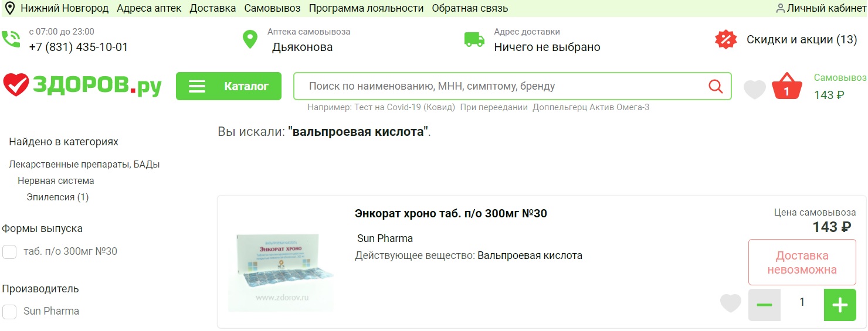868x331 pixels.
Task: Open the red shopping basket icon
Action: [786, 87]
